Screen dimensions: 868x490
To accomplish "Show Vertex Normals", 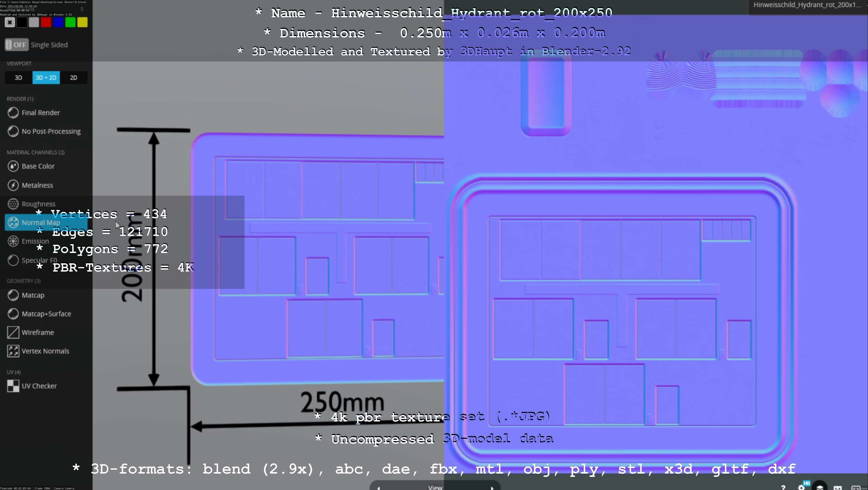I will 38,351.
